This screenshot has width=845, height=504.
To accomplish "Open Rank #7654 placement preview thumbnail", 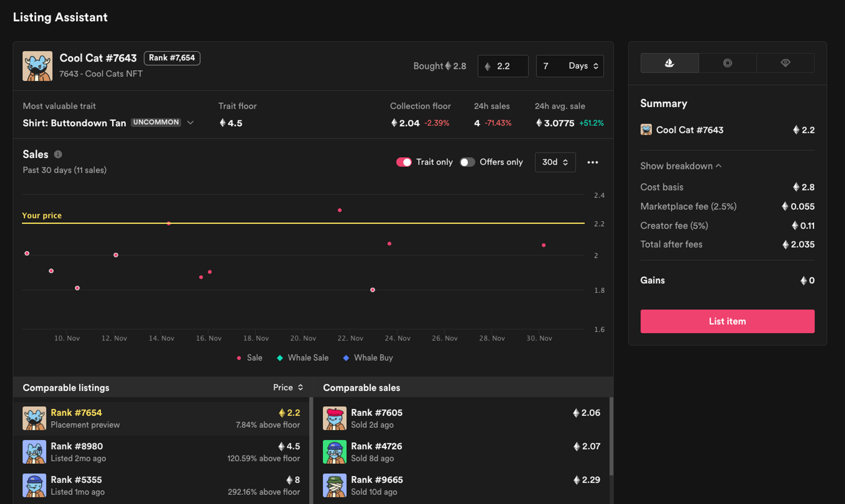I will 34,418.
